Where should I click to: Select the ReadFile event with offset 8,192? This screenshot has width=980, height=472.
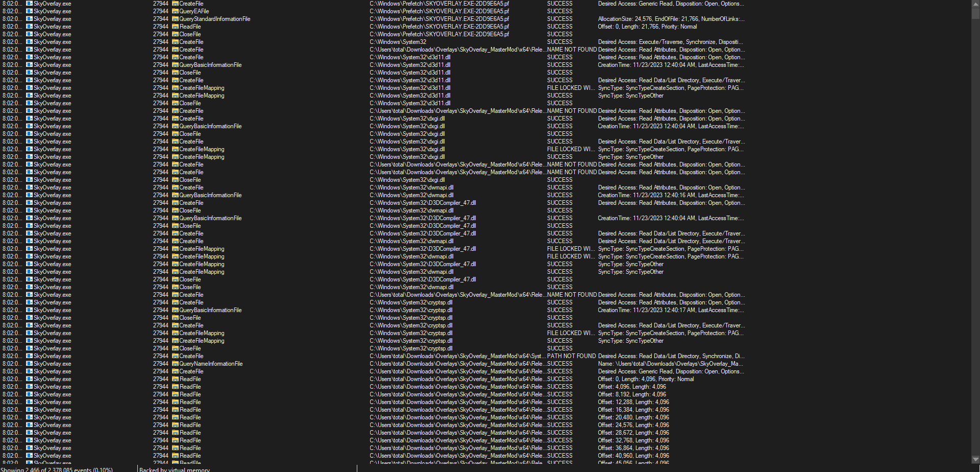(631, 394)
